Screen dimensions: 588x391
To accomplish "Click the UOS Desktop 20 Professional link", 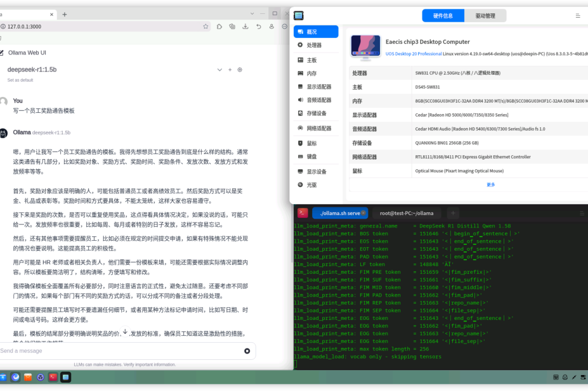I will coord(414,54).
